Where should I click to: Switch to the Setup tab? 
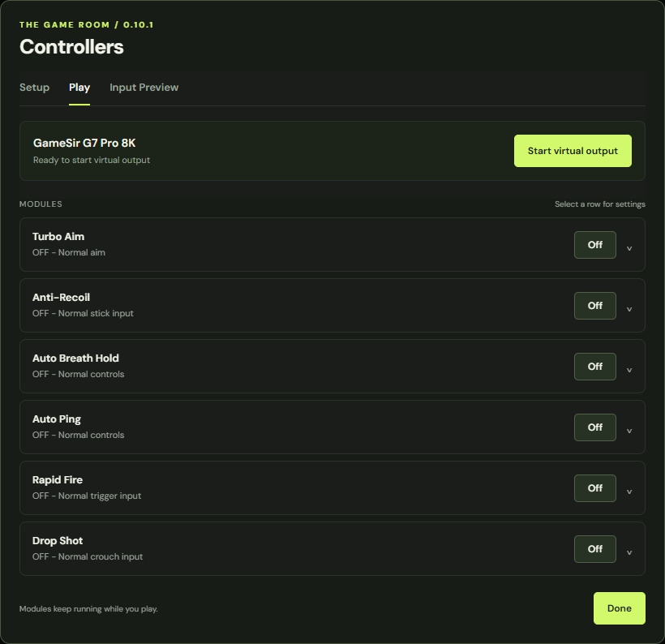point(34,88)
